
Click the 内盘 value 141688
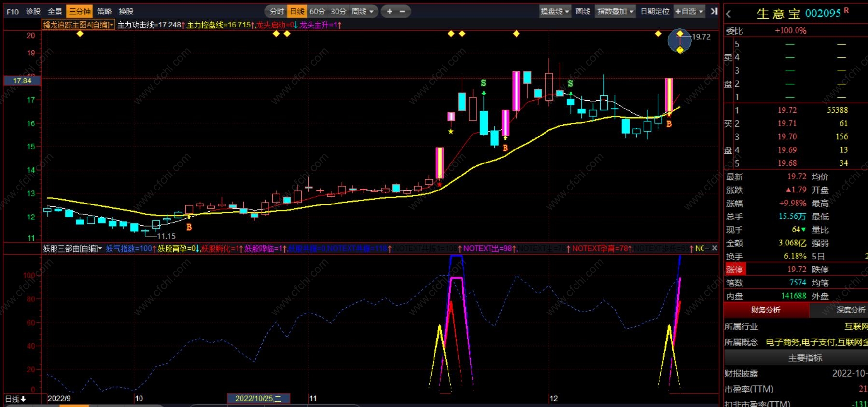point(794,296)
